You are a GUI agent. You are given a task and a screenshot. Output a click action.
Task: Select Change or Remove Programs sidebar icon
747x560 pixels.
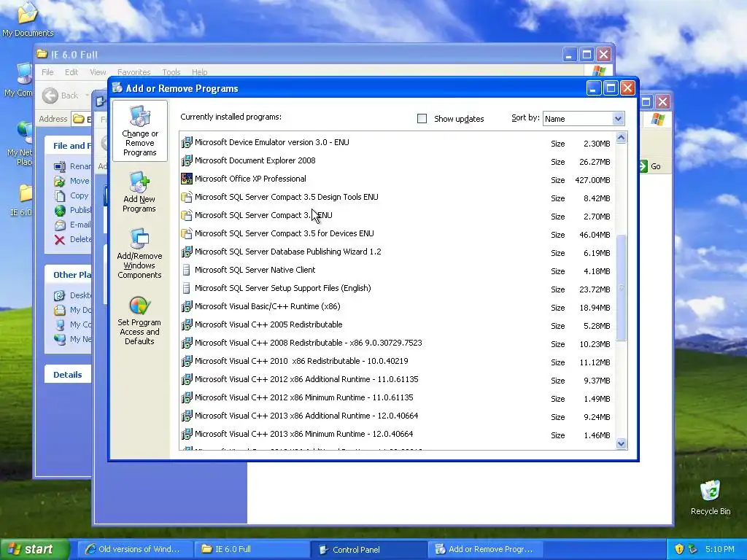tap(139, 131)
